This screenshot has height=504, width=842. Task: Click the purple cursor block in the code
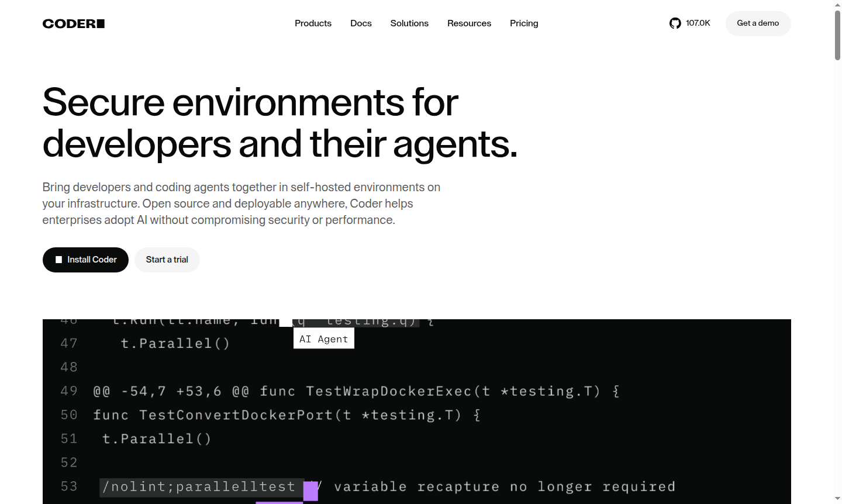pos(310,491)
